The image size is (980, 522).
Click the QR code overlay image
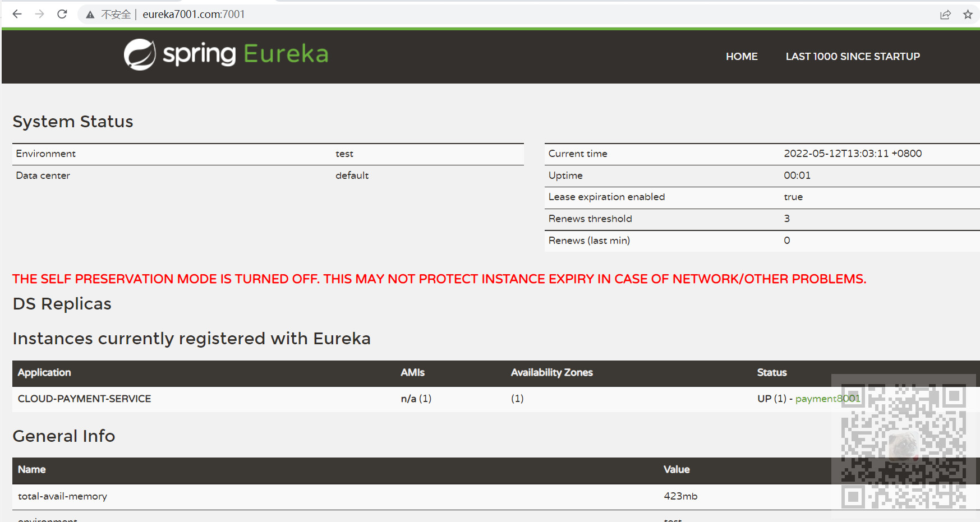click(904, 445)
